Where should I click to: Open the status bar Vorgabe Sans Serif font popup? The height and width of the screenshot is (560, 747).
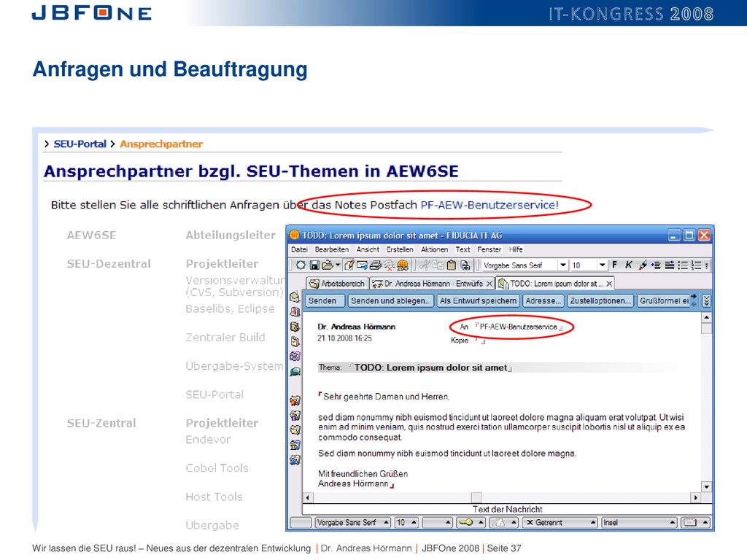352,522
